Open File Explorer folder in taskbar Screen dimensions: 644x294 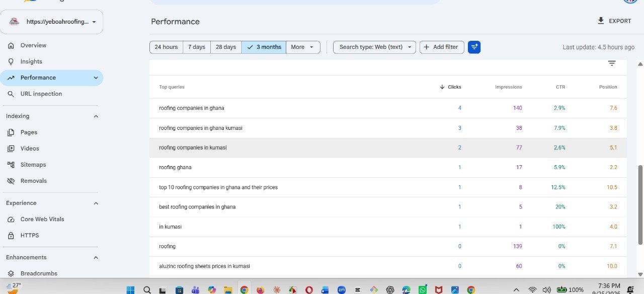point(228,290)
